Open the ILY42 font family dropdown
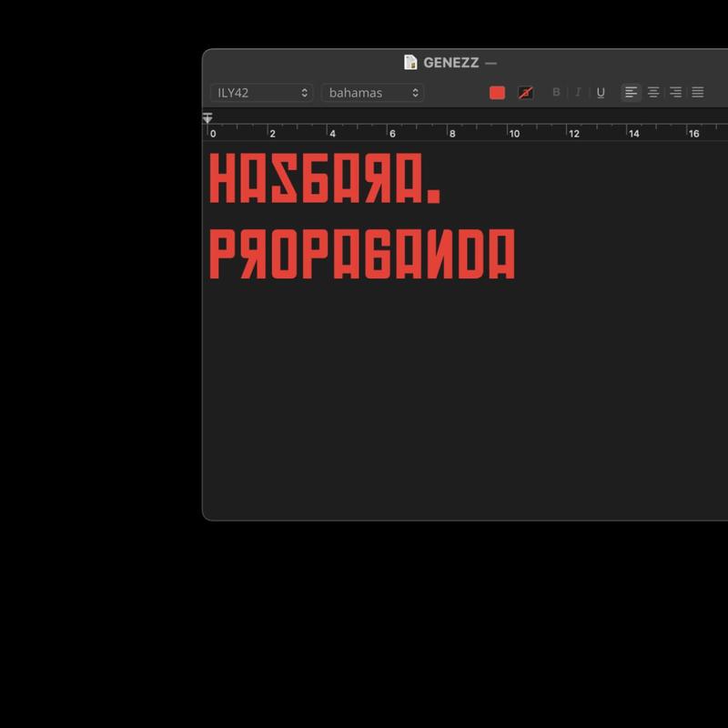This screenshot has height=728, width=728. (x=261, y=93)
